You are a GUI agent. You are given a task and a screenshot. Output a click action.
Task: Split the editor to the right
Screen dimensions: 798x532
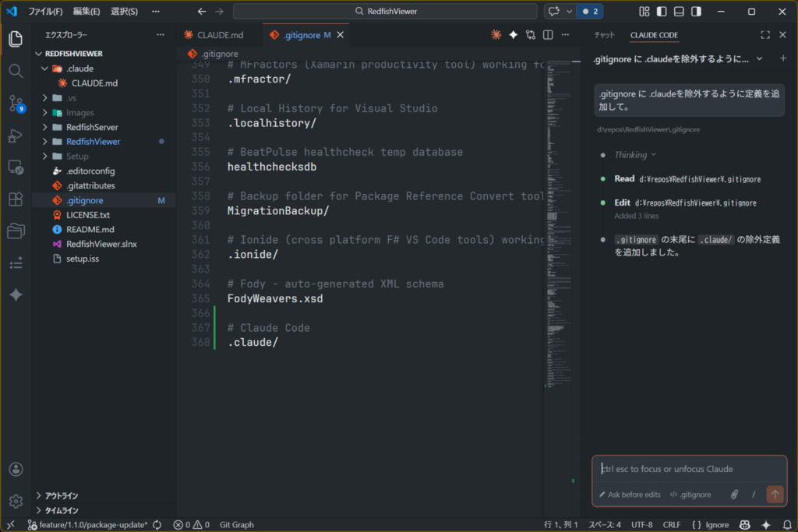click(x=548, y=34)
